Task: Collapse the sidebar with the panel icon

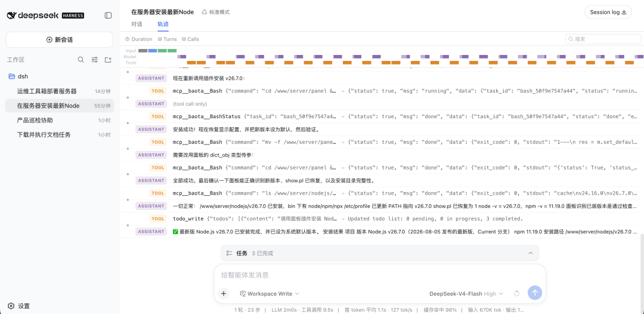Action: [108, 15]
